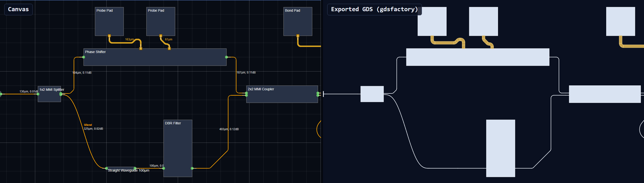Select the DBR Filter component
The image size is (644, 183).
178,148
